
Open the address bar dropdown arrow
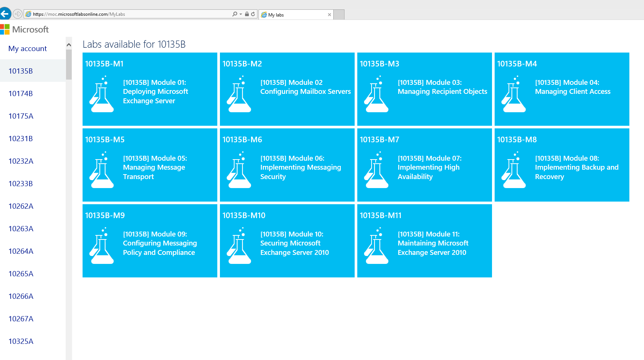(241, 14)
